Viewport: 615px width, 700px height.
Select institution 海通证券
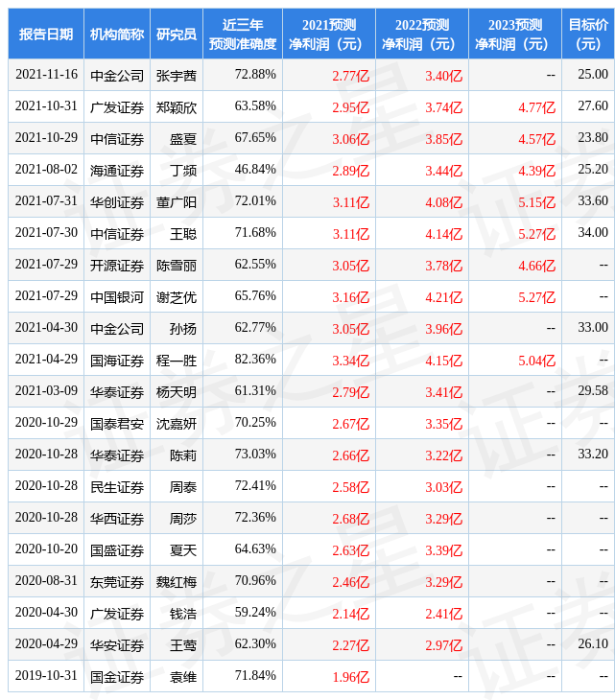pyautogui.click(x=117, y=171)
